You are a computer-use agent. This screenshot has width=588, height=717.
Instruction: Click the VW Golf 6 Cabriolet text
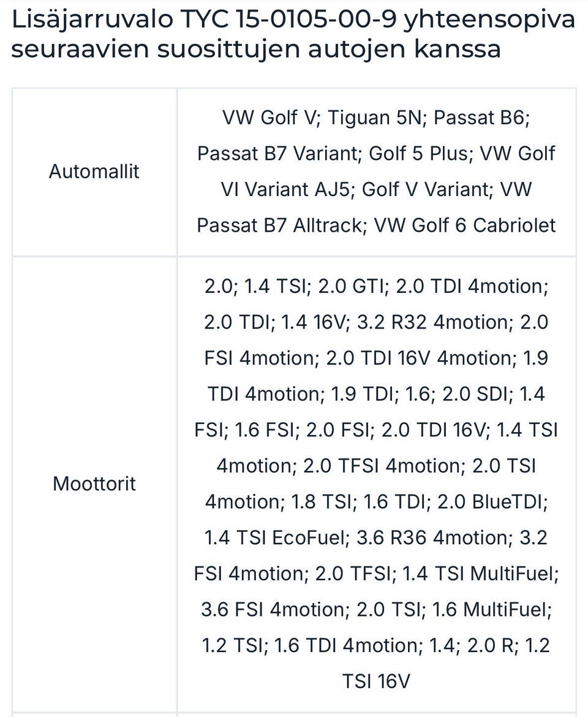pyautogui.click(x=466, y=226)
